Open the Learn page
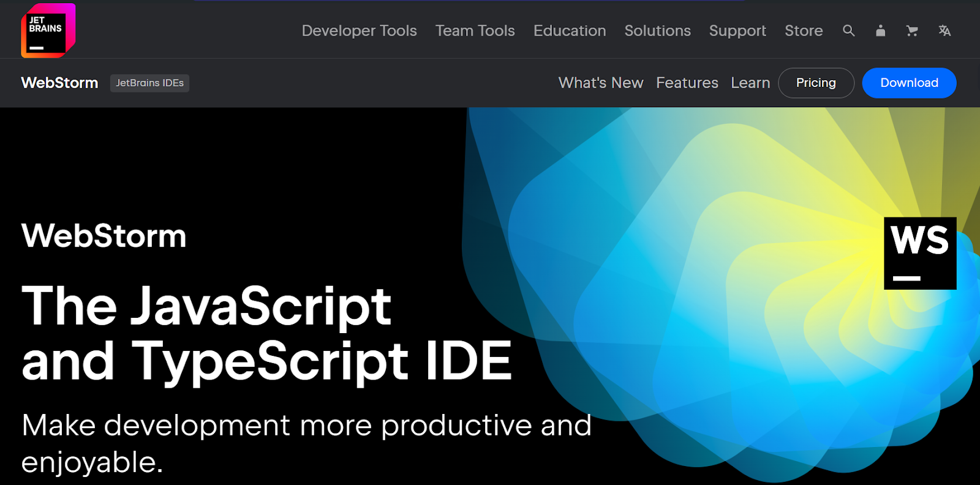 click(x=750, y=83)
